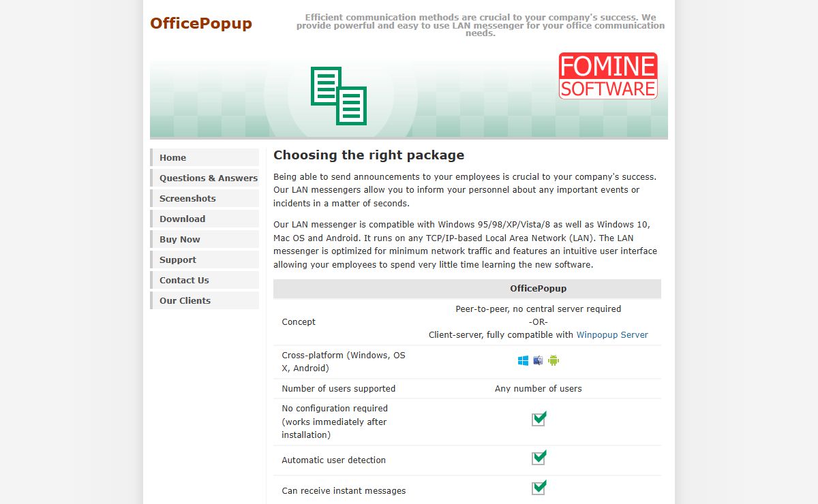Click the 'Automatic user detection' row label
The height and width of the screenshot is (504, 818).
[x=334, y=460]
